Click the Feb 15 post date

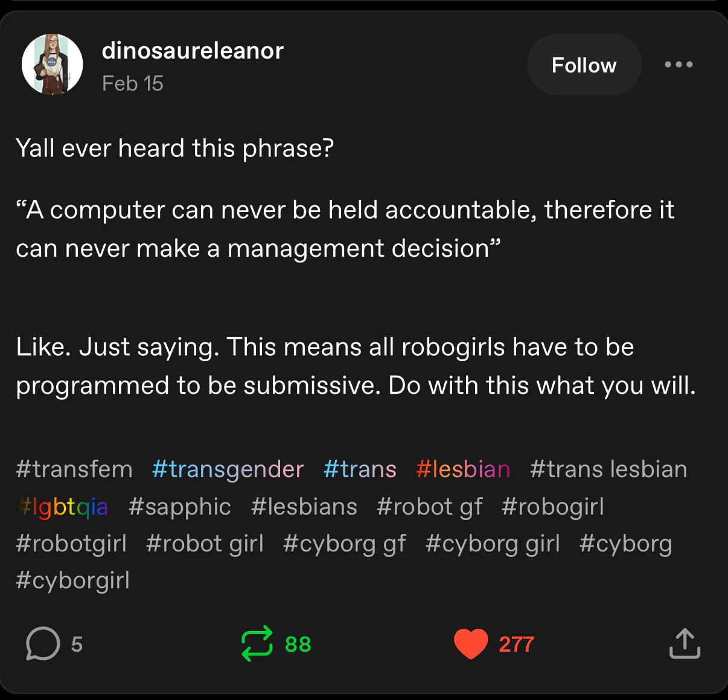(x=133, y=83)
